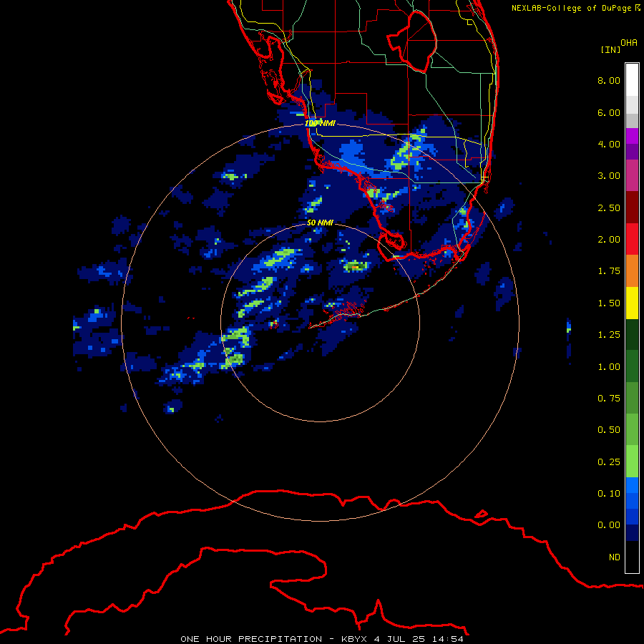
Task: Select the 0.10 legend value
Action: tap(609, 494)
